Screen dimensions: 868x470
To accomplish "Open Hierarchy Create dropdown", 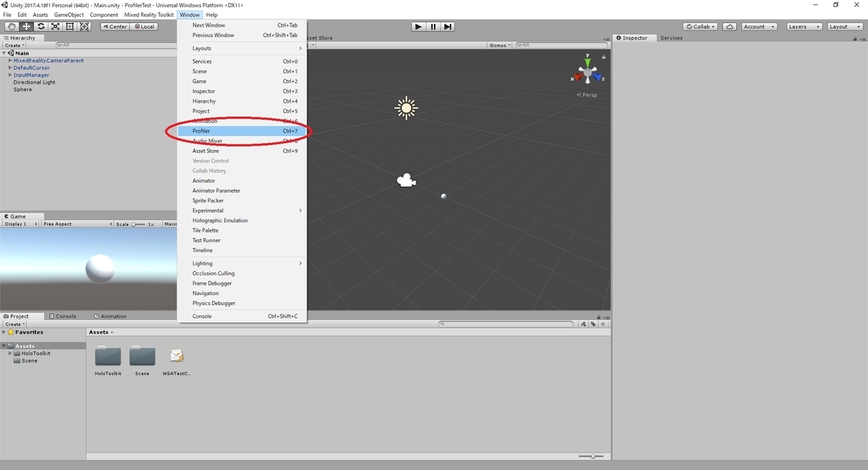I will [x=14, y=45].
